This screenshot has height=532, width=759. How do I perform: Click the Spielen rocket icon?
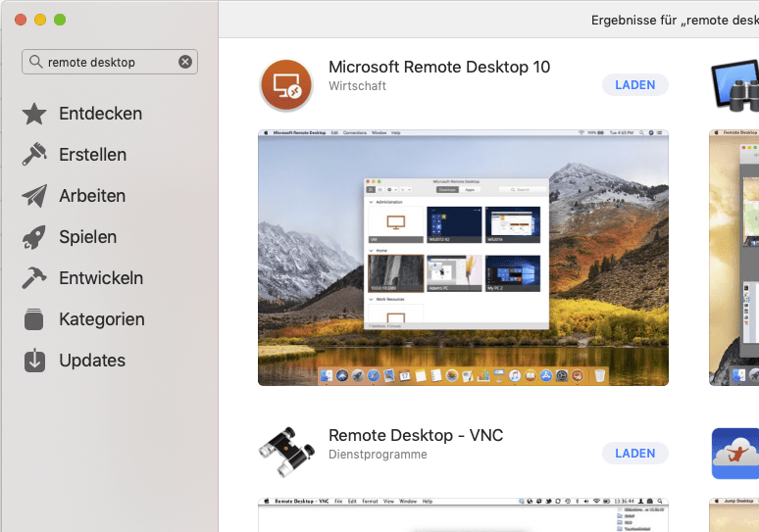tap(34, 237)
